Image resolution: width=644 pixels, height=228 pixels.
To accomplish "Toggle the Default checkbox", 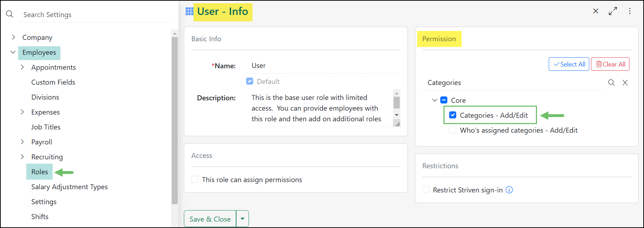I will [250, 81].
